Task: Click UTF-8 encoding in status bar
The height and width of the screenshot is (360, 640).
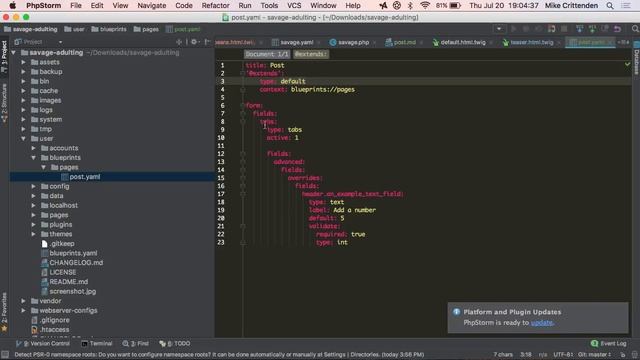Action: click(x=563, y=355)
